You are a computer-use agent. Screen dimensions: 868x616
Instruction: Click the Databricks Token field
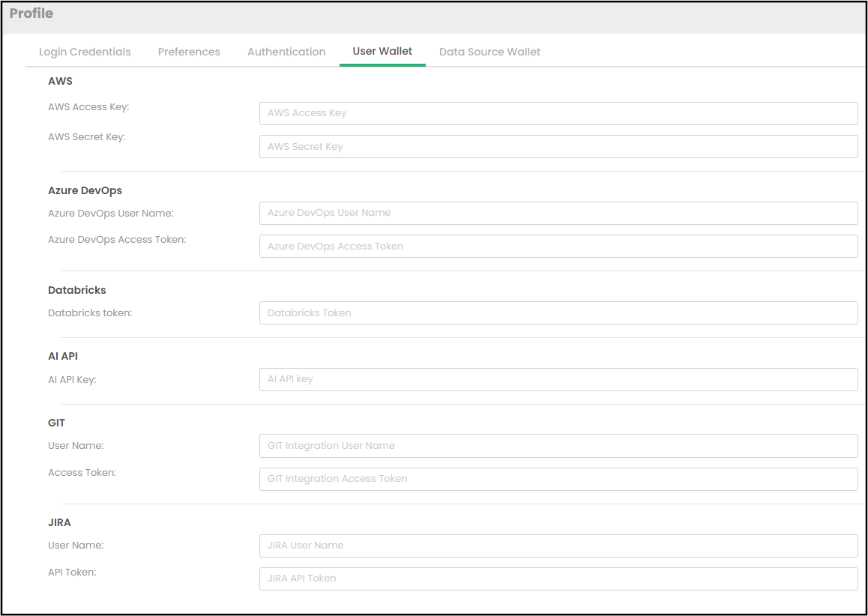point(558,313)
